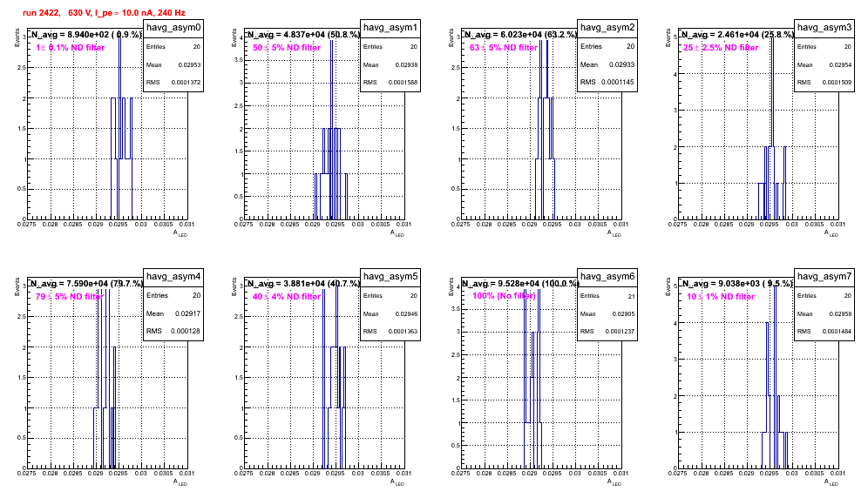Click Mean 0.02946 in havg_asym5 stats

tap(390, 313)
